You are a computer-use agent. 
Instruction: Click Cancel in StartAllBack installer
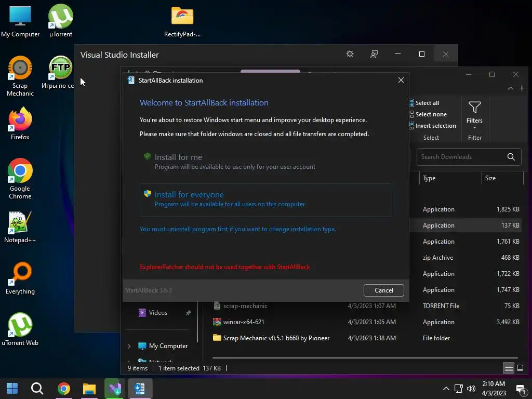pyautogui.click(x=384, y=290)
